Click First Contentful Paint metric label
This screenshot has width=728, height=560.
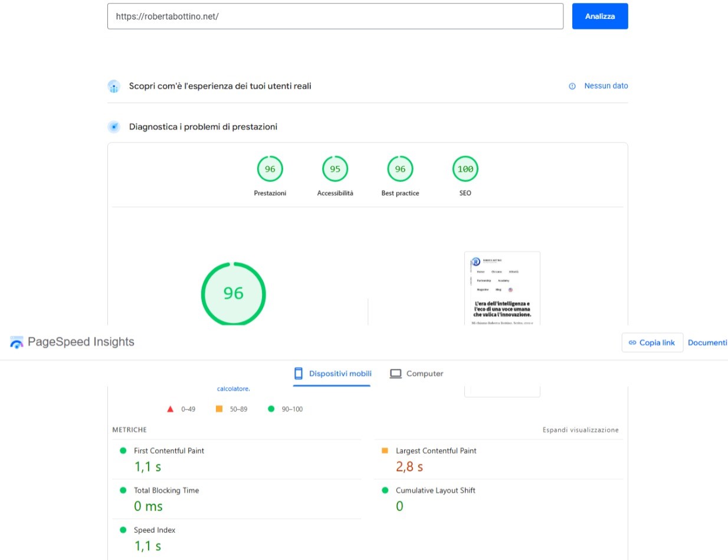point(169,451)
